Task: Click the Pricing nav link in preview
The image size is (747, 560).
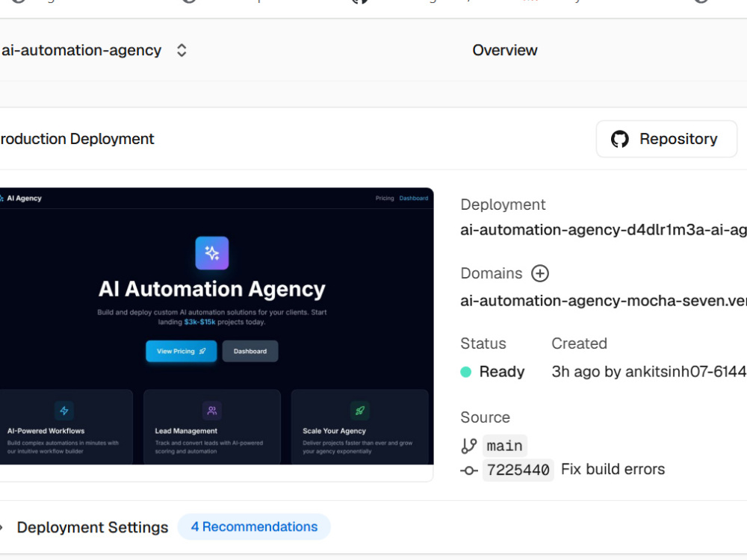Action: [385, 198]
